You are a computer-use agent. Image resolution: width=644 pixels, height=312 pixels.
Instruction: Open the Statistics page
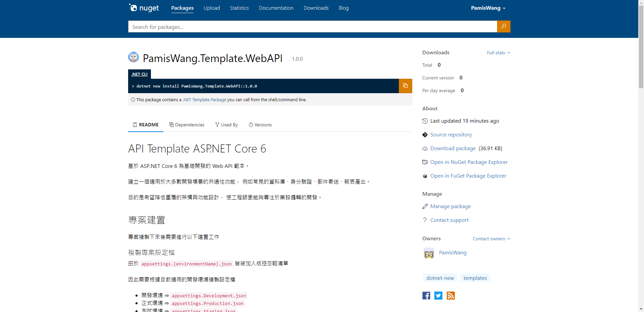point(239,8)
